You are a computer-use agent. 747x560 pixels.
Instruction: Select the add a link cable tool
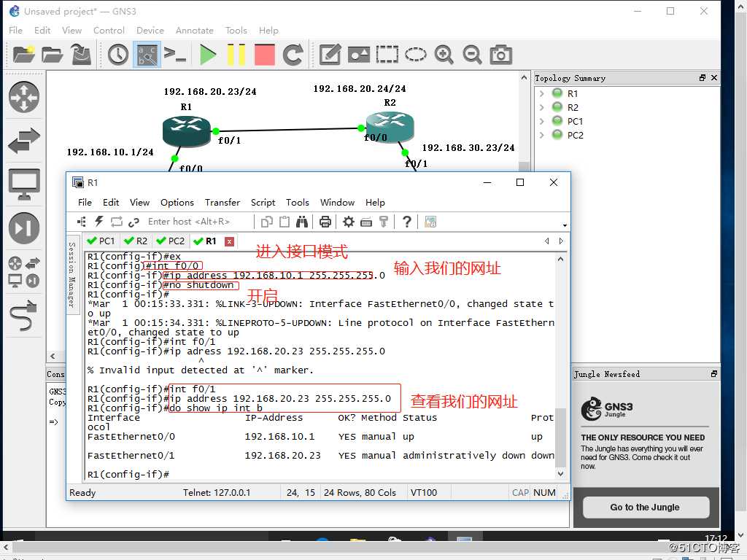23,314
